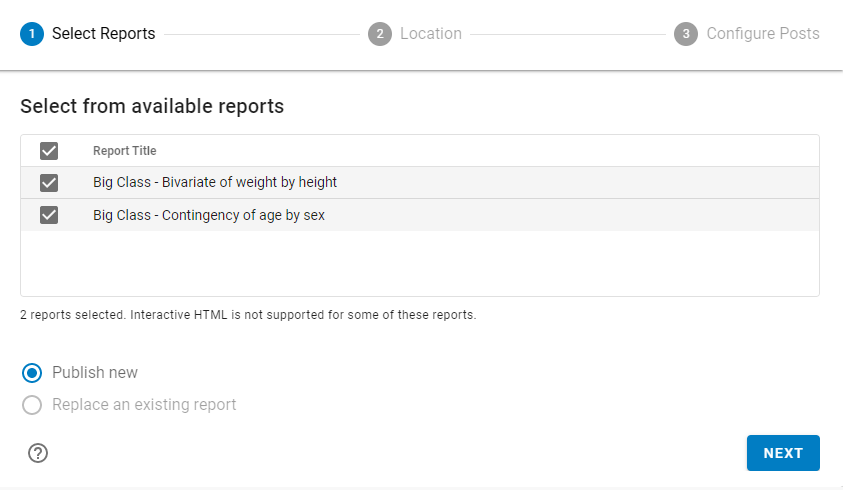Viewport: 843px width, 490px height.
Task: Click the Replace an existing report label
Action: click(x=144, y=405)
